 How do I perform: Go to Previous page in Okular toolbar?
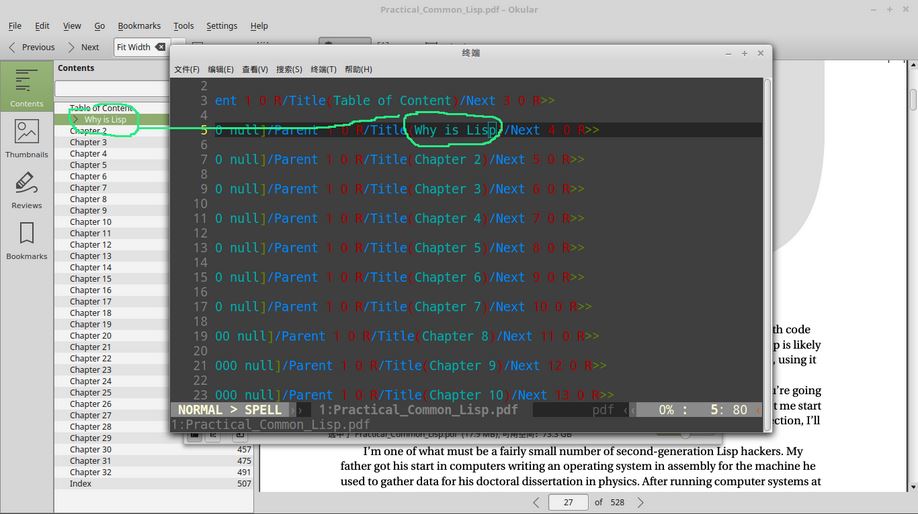coord(32,47)
